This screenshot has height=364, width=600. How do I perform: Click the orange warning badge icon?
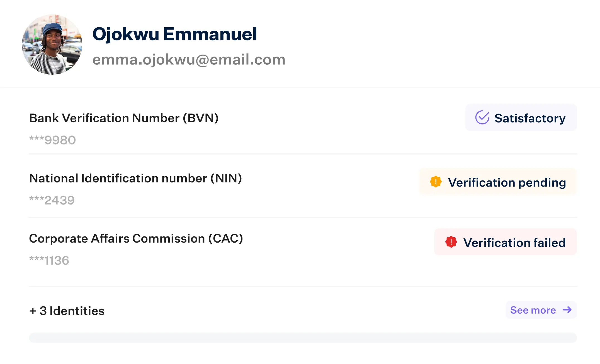tap(436, 182)
